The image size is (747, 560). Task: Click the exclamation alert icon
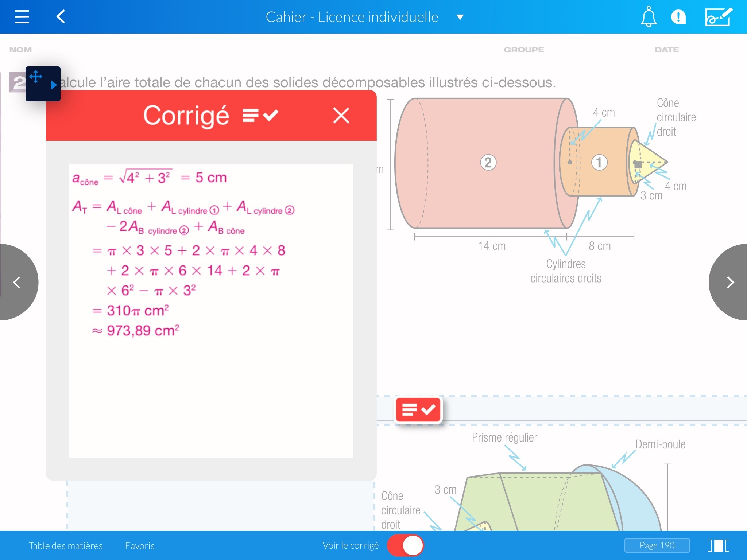tap(678, 17)
